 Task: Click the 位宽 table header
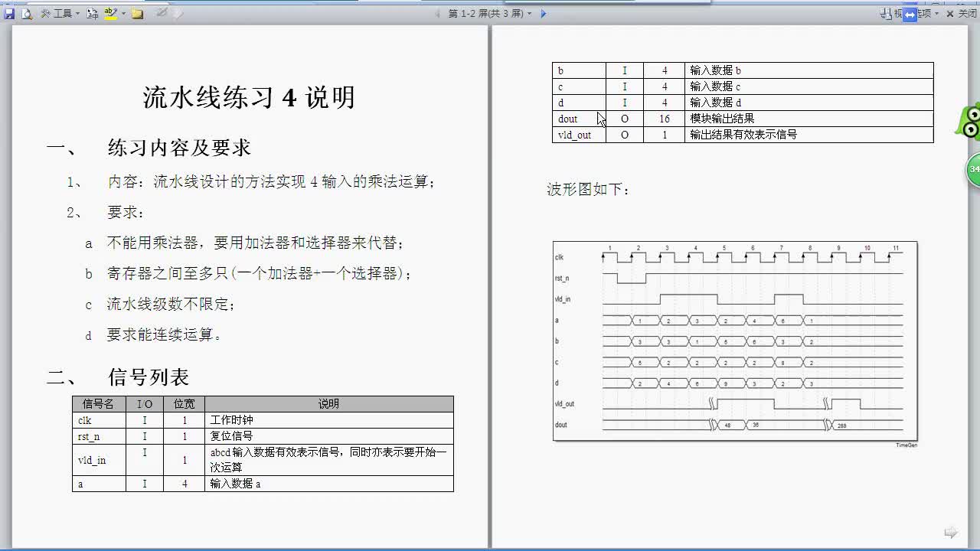pyautogui.click(x=185, y=404)
